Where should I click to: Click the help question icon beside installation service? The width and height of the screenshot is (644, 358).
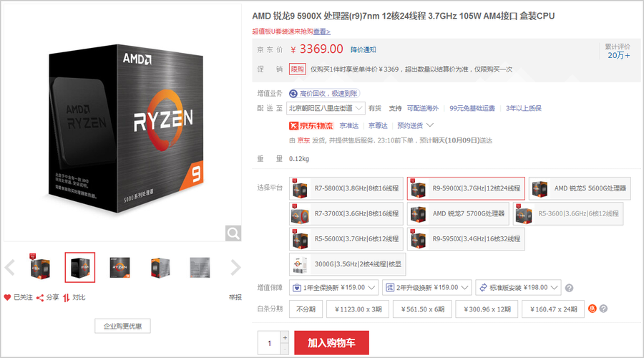569,288
